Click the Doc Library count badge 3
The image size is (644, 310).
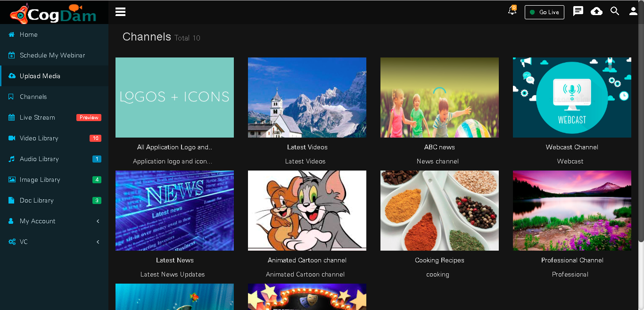[97, 200]
